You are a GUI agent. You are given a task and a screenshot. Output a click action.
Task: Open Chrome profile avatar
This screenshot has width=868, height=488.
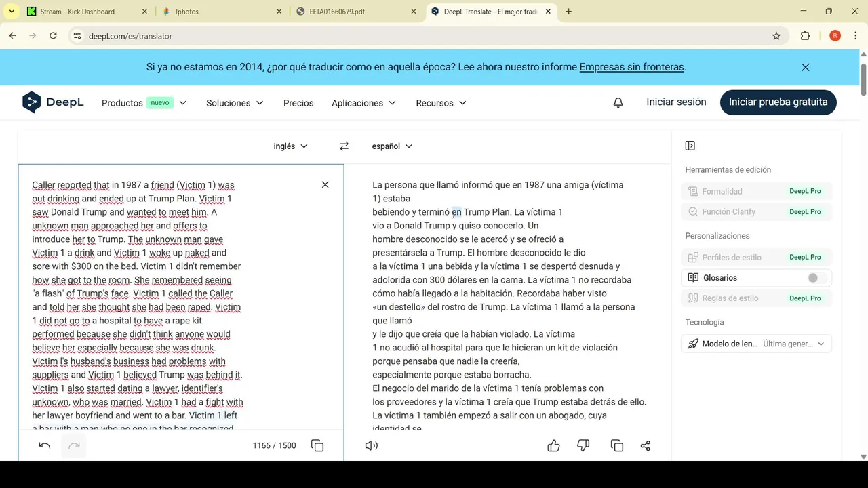tap(835, 36)
